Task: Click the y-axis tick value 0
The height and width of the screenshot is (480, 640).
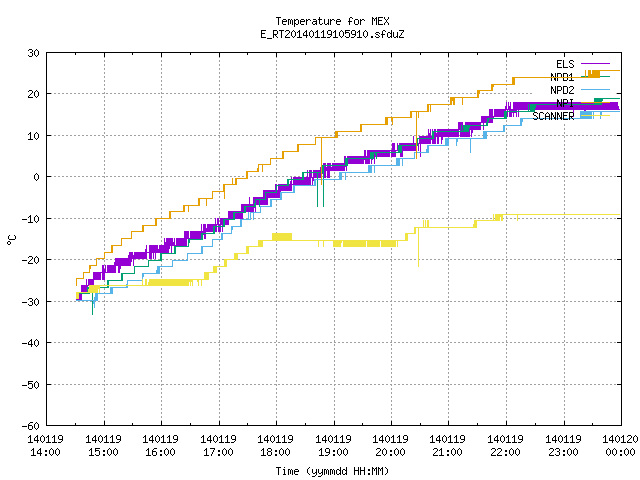Action: click(x=36, y=177)
